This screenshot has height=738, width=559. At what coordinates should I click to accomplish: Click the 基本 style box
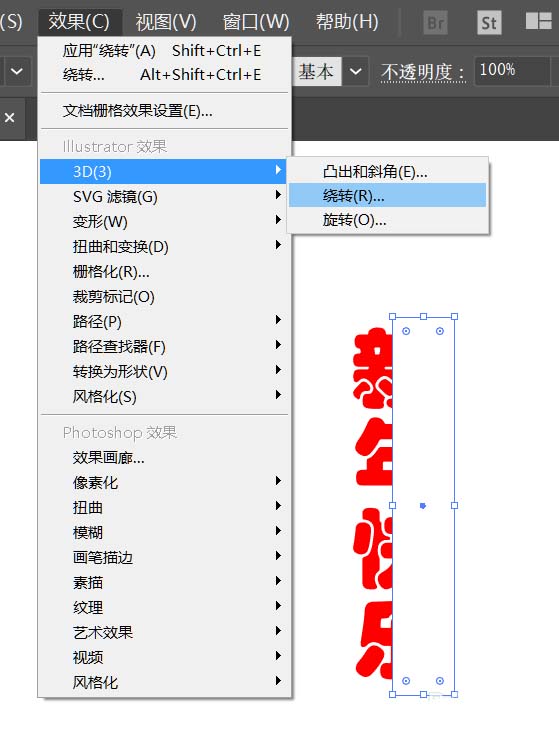coord(317,72)
